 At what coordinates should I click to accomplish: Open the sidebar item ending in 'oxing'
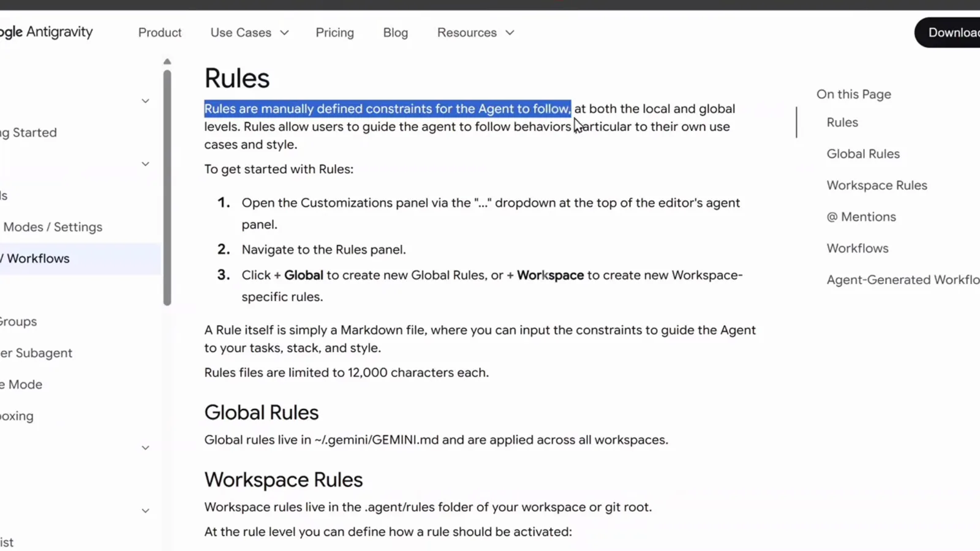pos(17,416)
